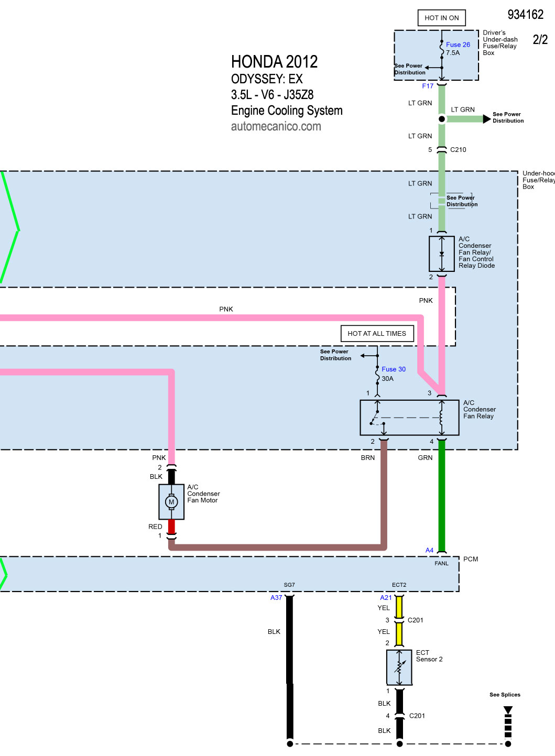Click the diagram number 934162
The image size is (555, 756).
click(526, 15)
